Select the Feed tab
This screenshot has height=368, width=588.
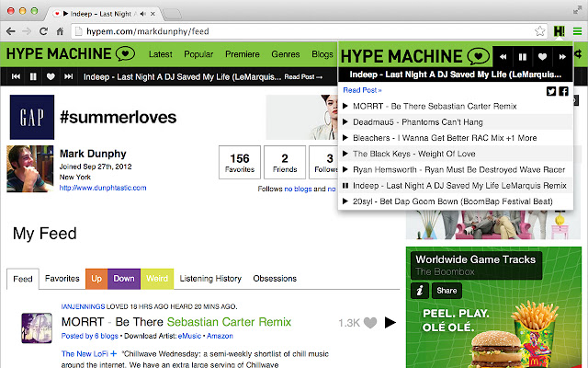click(23, 279)
